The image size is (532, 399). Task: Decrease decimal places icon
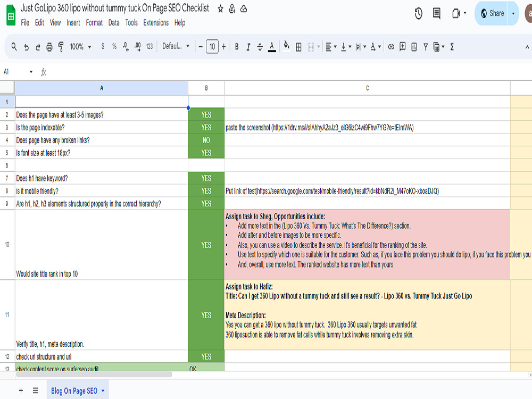coord(126,46)
